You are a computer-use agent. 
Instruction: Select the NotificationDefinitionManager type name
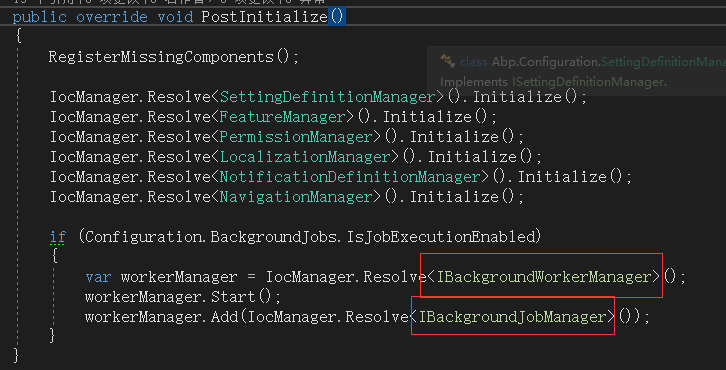point(350,177)
